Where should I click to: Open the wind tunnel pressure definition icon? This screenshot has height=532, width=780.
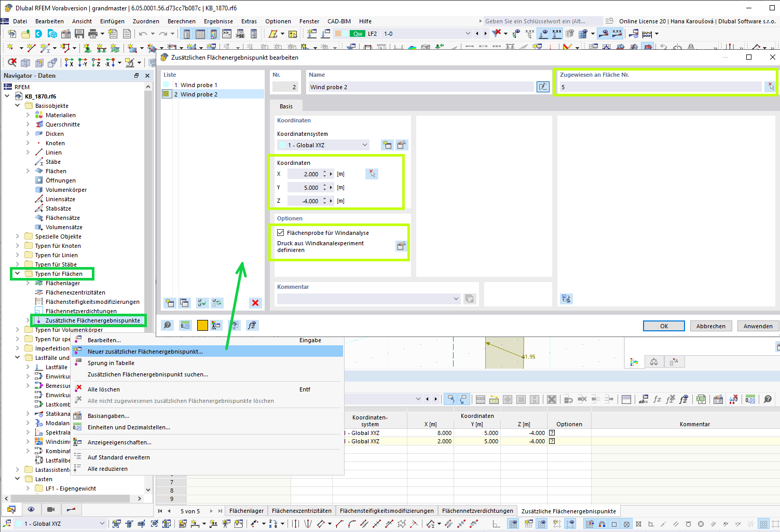(x=401, y=246)
